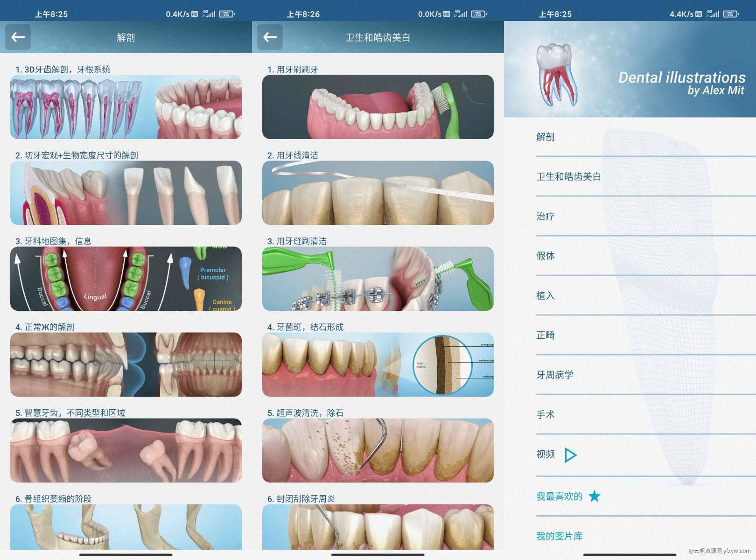Open 牙科地图集 dental atlas image
The image size is (756, 560).
(x=126, y=279)
